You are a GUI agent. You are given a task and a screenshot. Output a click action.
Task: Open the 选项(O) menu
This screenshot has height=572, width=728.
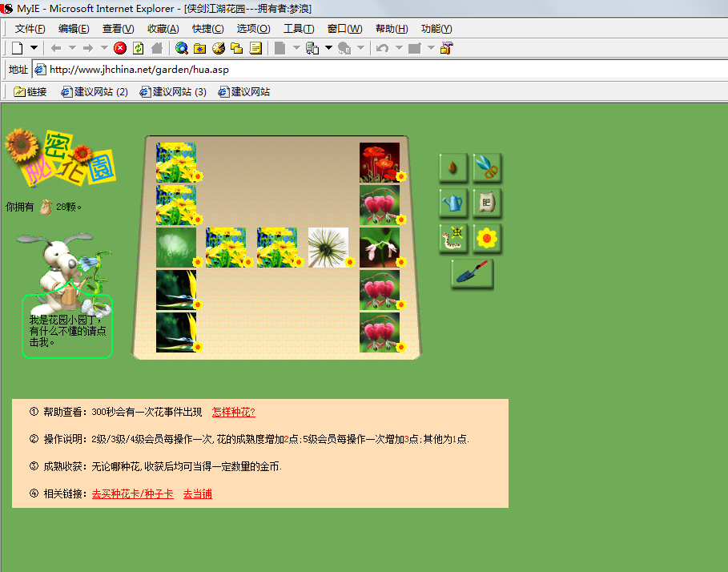point(254,29)
